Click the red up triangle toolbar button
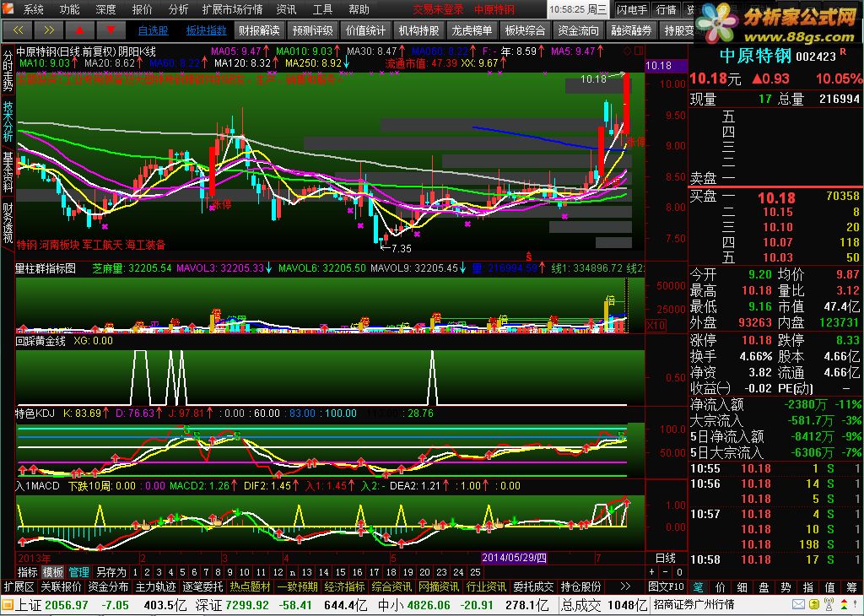The width and height of the screenshot is (864, 616). (79, 30)
